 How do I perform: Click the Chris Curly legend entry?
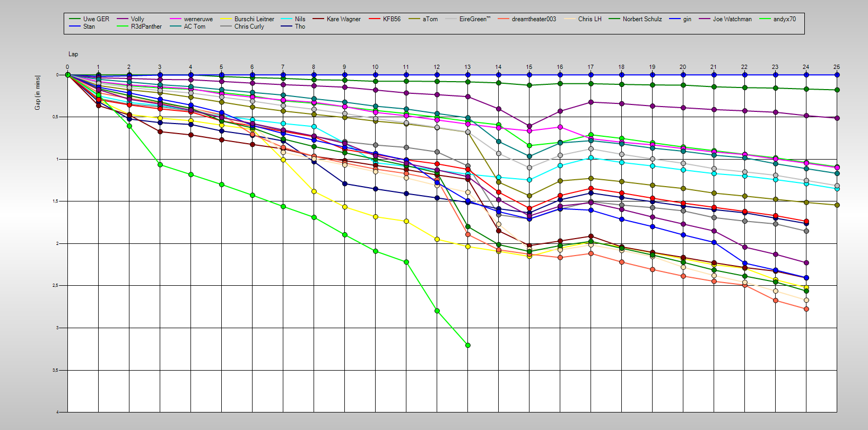coord(249,27)
